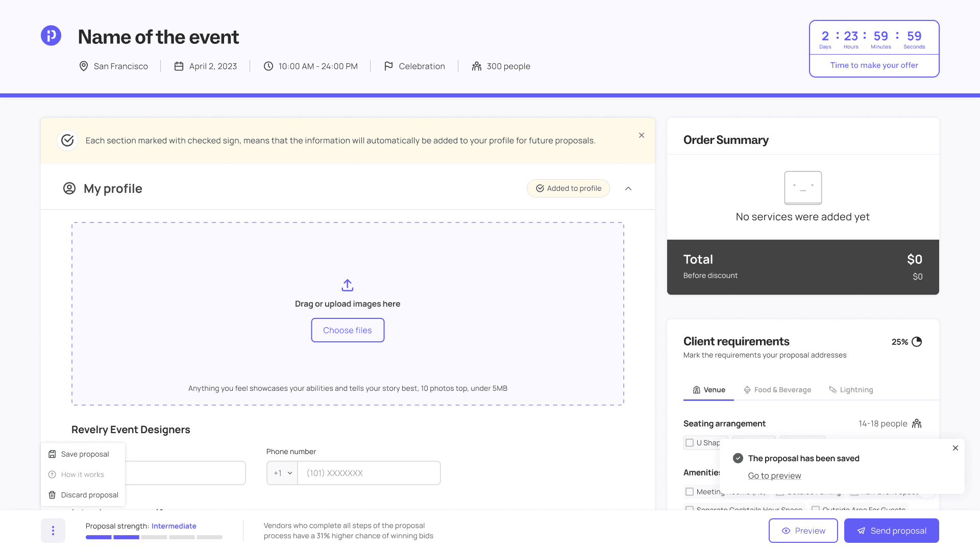Dismiss the yellow info banner
Viewport: 980px width, 551px height.
coord(642,135)
